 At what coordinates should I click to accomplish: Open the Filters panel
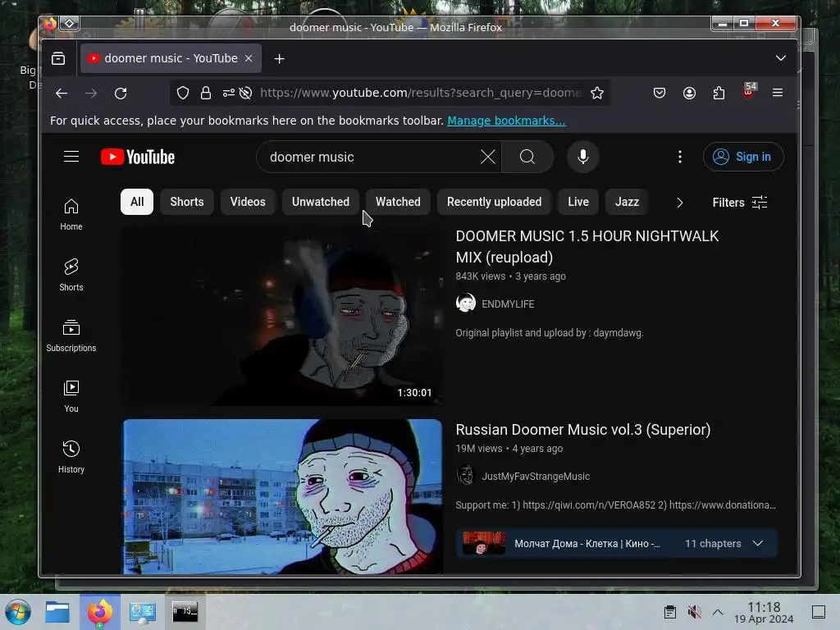tap(740, 203)
